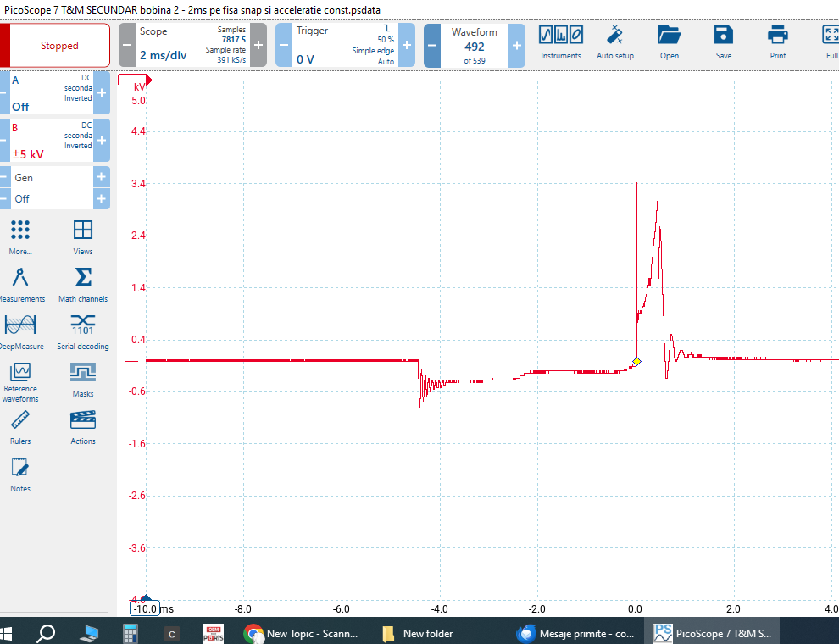This screenshot has width=839, height=644.
Task: Open the Views panel
Action: (x=82, y=237)
